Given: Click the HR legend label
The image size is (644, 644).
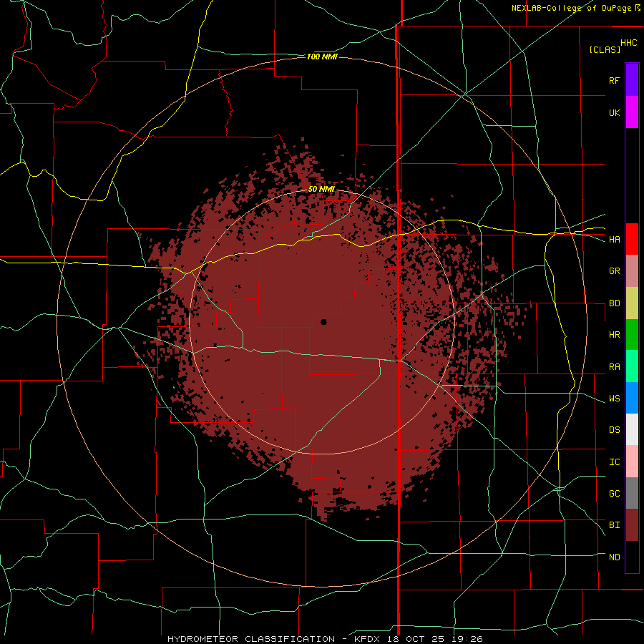Looking at the screenshot, I should 614,335.
